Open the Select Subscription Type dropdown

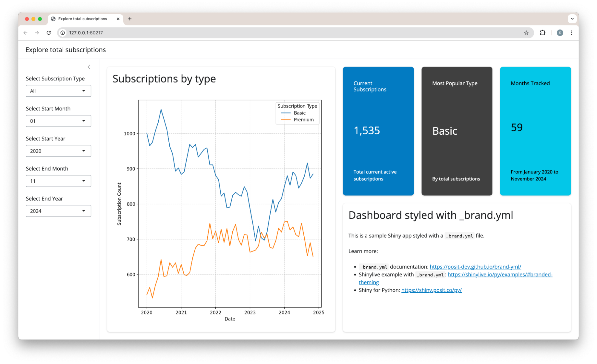click(x=58, y=91)
